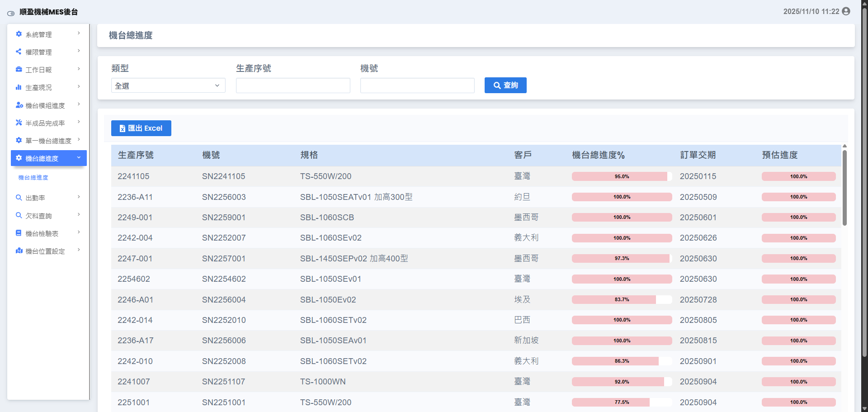Image resolution: width=868 pixels, height=412 pixels.
Task: Open the user account icon
Action: 846,11
